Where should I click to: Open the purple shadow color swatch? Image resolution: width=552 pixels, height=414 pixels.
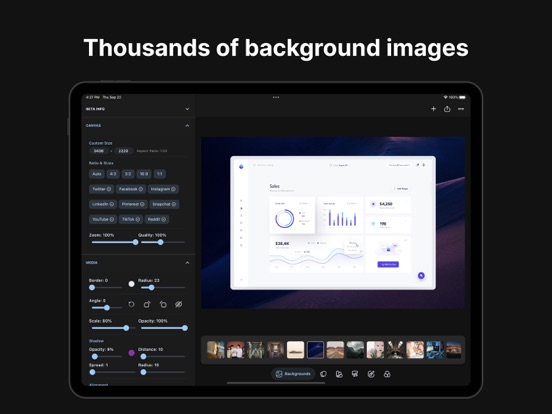click(131, 353)
